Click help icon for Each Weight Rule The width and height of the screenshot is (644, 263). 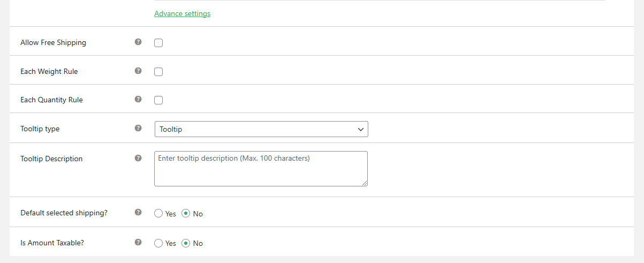[x=138, y=71]
